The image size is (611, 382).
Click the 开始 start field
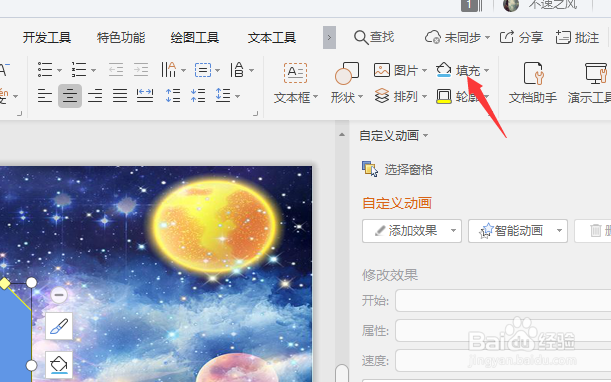[503, 301]
